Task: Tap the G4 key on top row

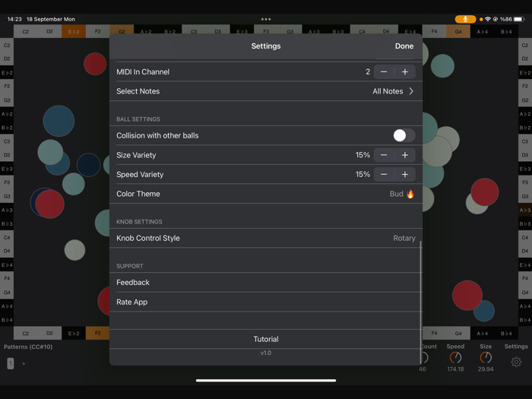Action: pyautogui.click(x=458, y=32)
